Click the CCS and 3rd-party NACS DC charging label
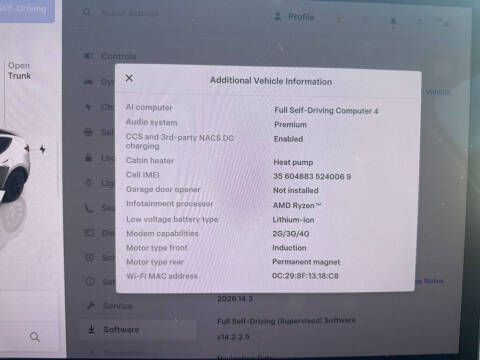This screenshot has width=480, height=360. (x=180, y=141)
